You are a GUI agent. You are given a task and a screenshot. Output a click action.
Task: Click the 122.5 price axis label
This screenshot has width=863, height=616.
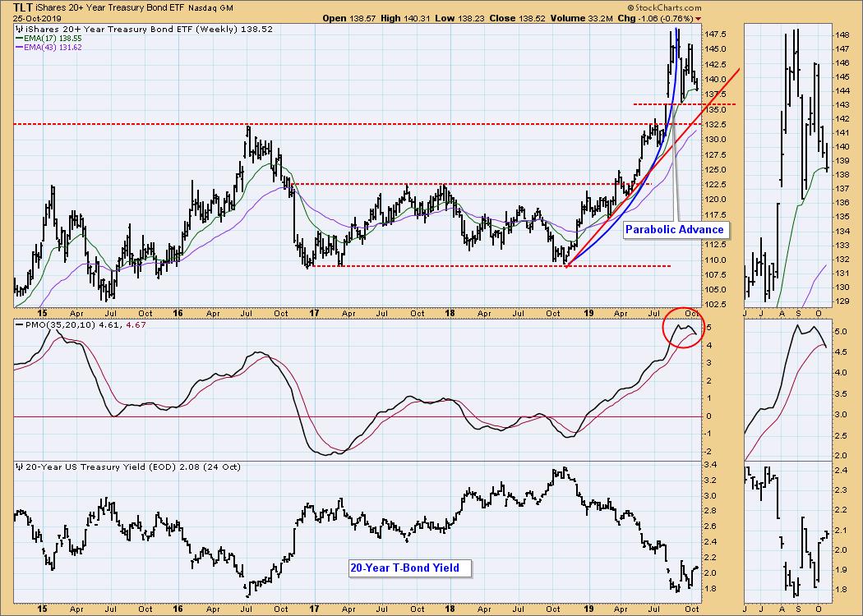pyautogui.click(x=716, y=185)
